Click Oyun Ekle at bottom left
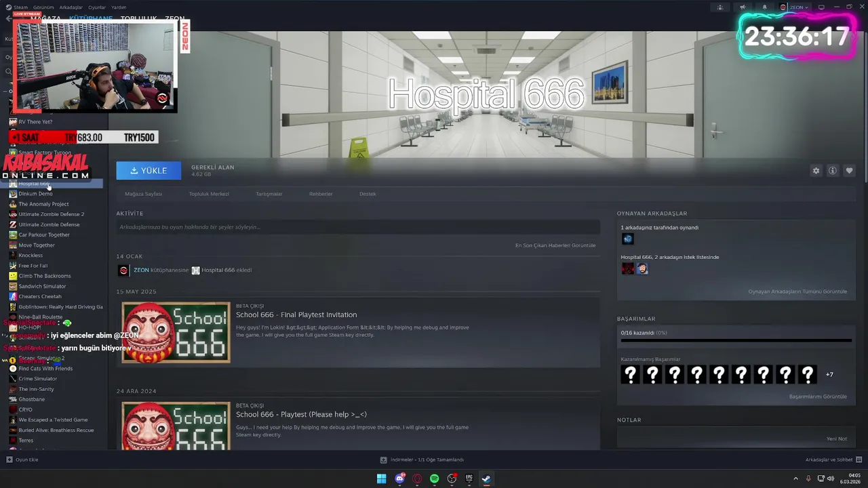Viewport: 868px width, 488px height. (22, 460)
